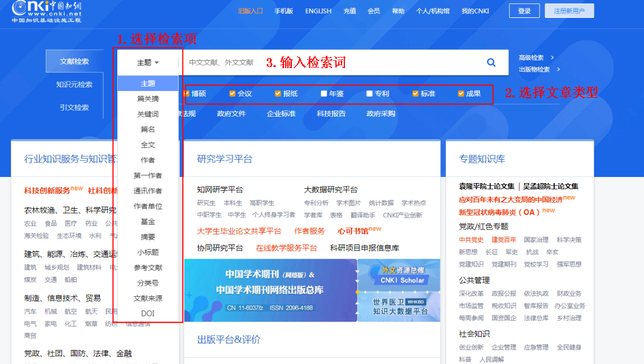The image size is (644, 364).
Task: Select 分类号 option
Action: click(x=148, y=283)
